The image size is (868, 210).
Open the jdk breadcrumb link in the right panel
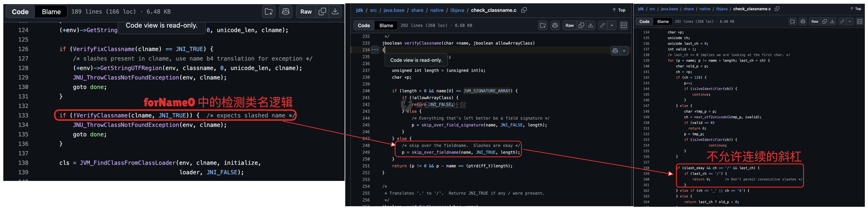(641, 9)
